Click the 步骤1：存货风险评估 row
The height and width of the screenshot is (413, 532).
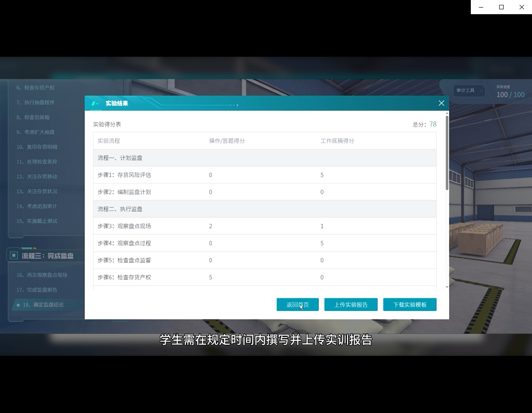tap(265, 175)
